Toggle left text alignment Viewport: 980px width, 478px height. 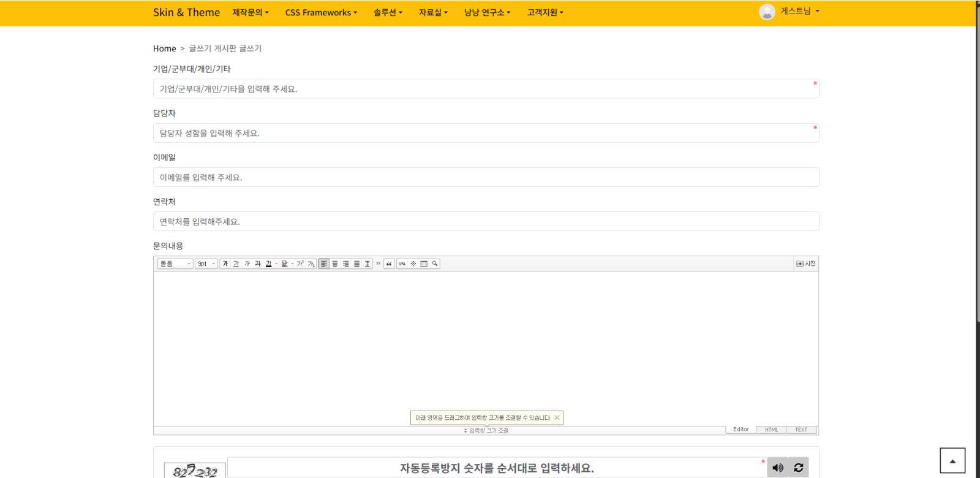324,264
